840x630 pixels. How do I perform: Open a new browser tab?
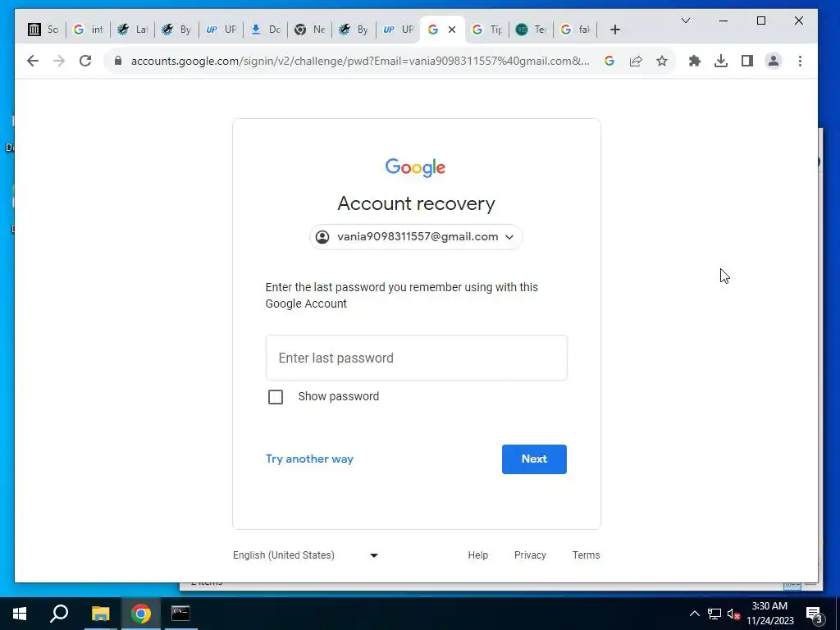coord(615,30)
